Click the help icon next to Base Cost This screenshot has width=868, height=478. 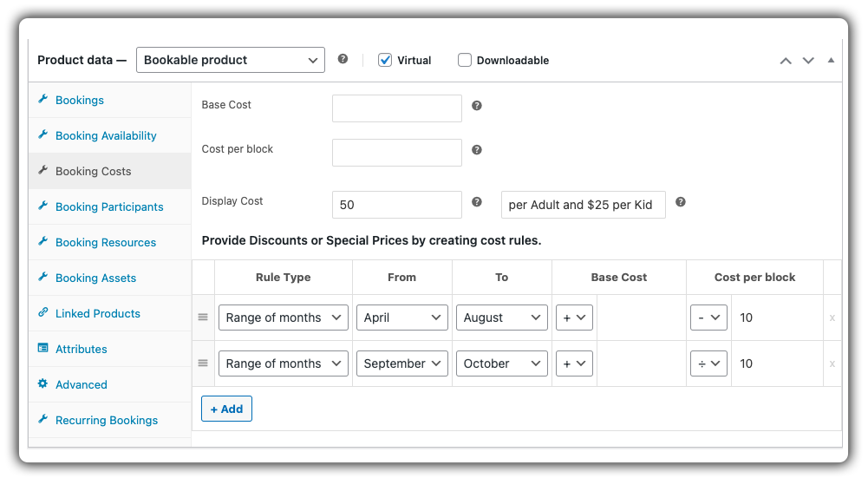(x=477, y=105)
